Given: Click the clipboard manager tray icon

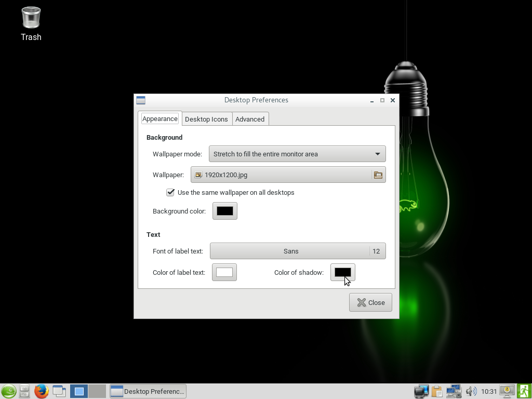Looking at the screenshot, I should 437,391.
